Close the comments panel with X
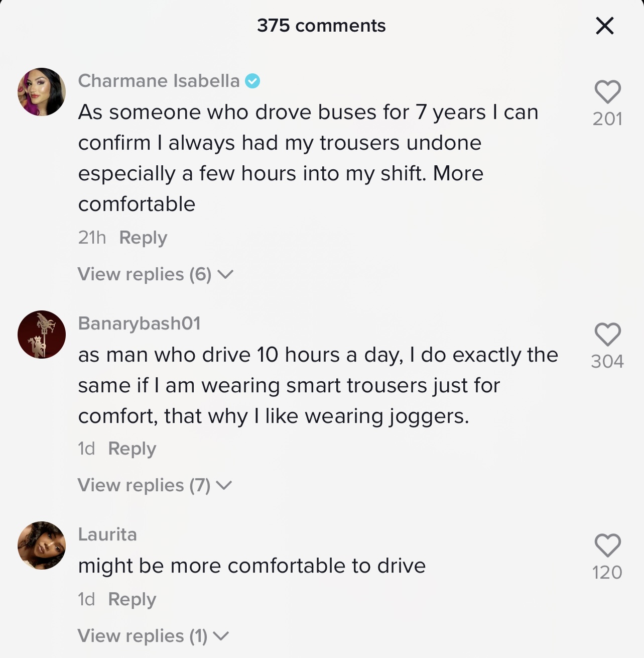The width and height of the screenshot is (644, 658). [x=605, y=26]
